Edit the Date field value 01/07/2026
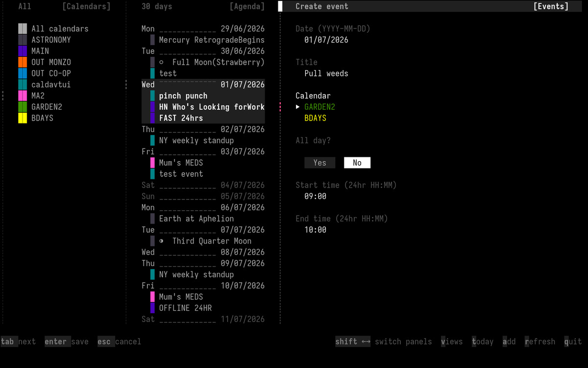Viewport: 588px width, 368px height. point(326,40)
